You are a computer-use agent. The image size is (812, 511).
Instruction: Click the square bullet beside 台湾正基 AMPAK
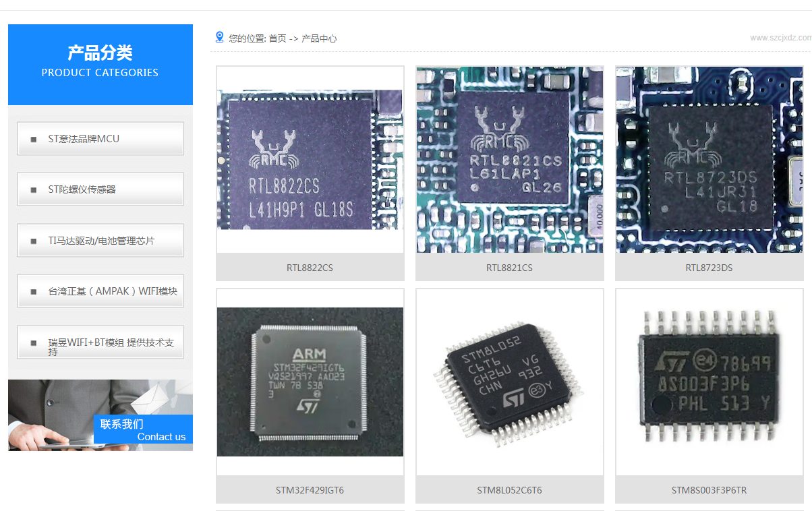[x=34, y=292]
